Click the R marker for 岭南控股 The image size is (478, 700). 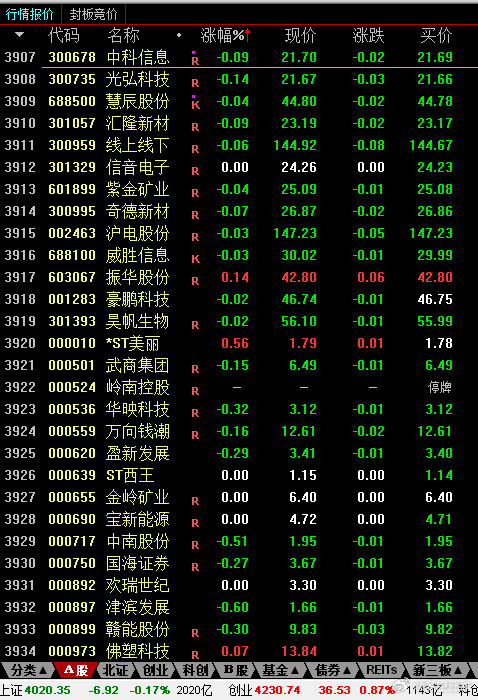(195, 391)
